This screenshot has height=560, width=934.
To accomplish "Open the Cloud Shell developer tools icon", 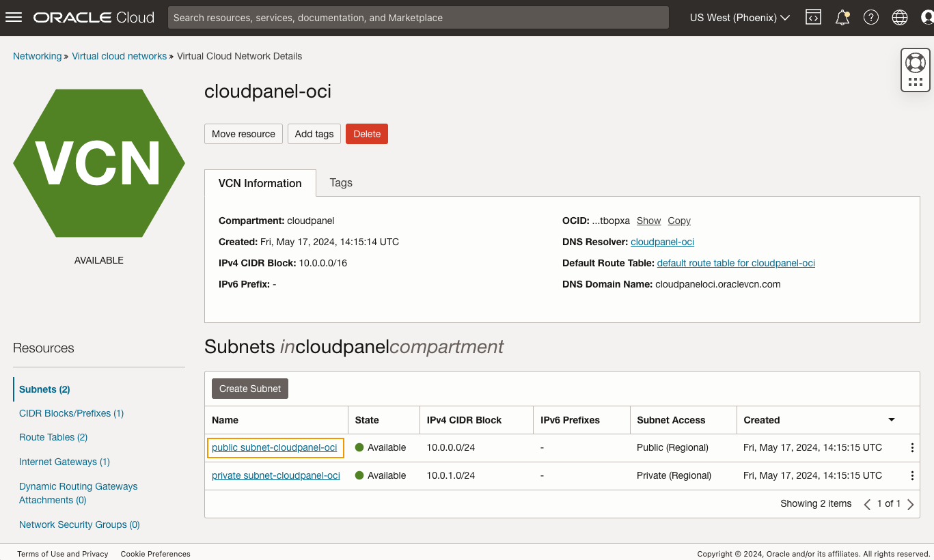I will pyautogui.click(x=813, y=18).
